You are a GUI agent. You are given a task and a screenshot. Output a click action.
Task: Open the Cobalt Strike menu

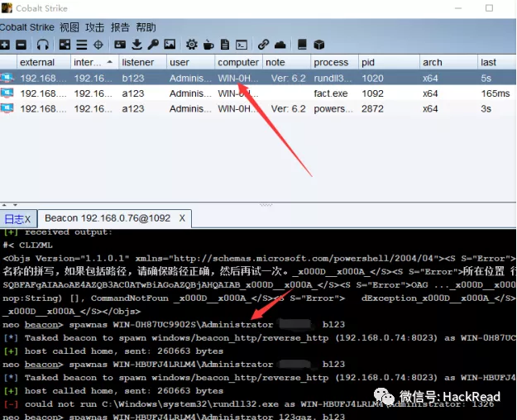click(27, 27)
